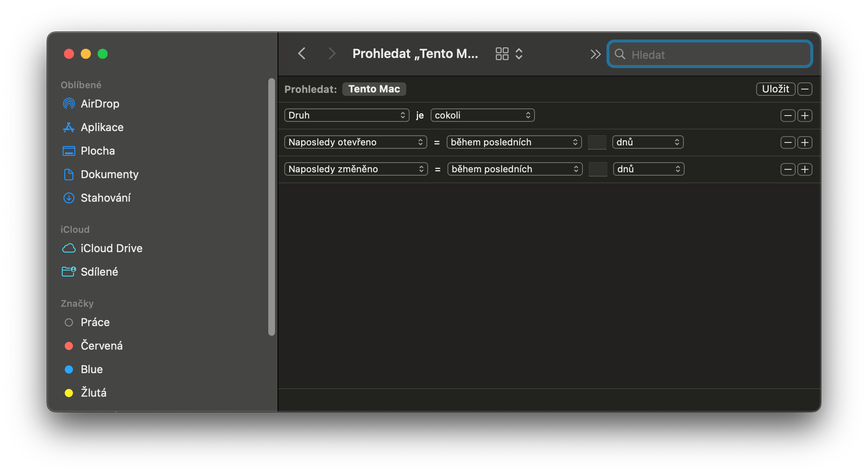Open Dokumenty in the sidebar
This screenshot has width=868, height=474.
[x=109, y=174]
